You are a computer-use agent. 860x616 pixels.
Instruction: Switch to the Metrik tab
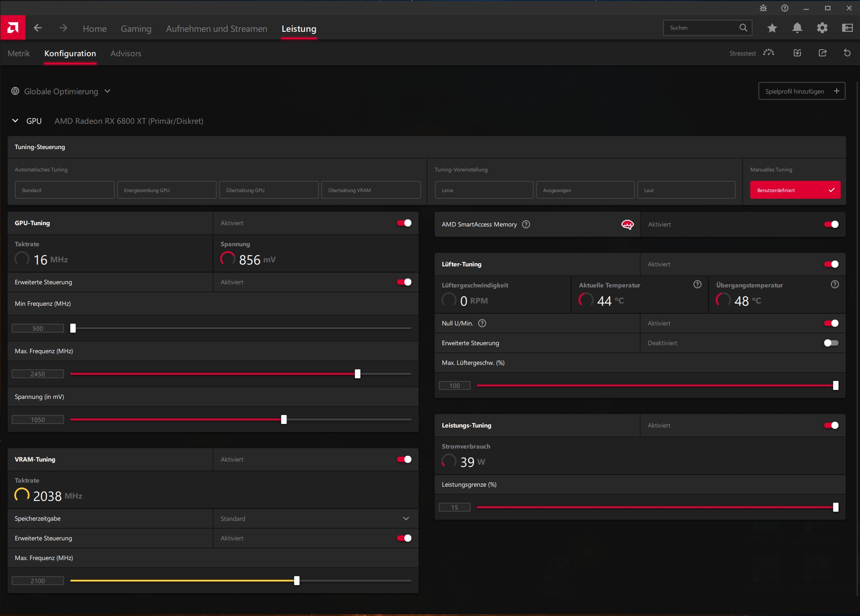[x=19, y=54]
